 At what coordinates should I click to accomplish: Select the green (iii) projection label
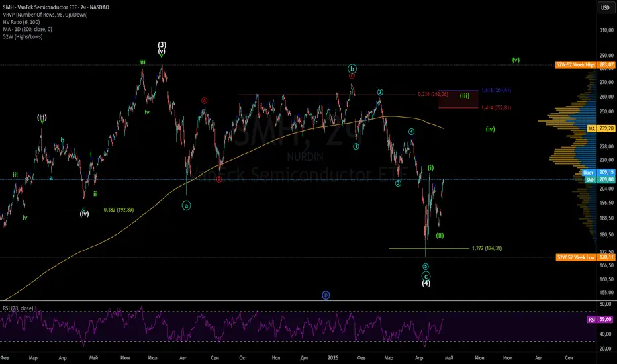(x=465, y=95)
